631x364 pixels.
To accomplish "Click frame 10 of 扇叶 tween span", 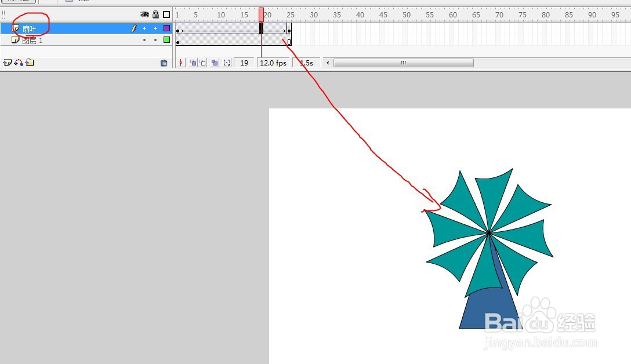I will point(219,29).
